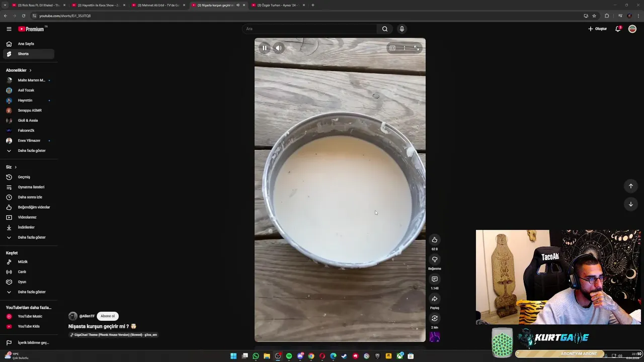This screenshot has width=644, height=362.
Task: Dislike the short with the thumbs-down
Action: point(435,259)
